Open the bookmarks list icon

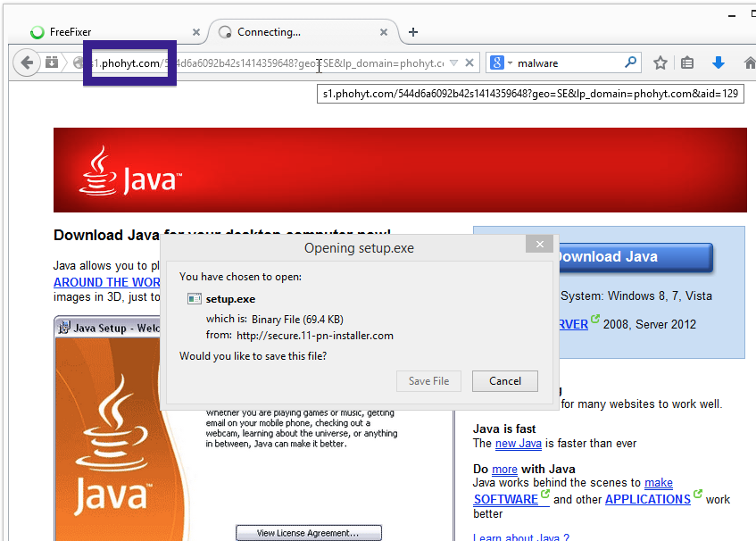point(687,62)
